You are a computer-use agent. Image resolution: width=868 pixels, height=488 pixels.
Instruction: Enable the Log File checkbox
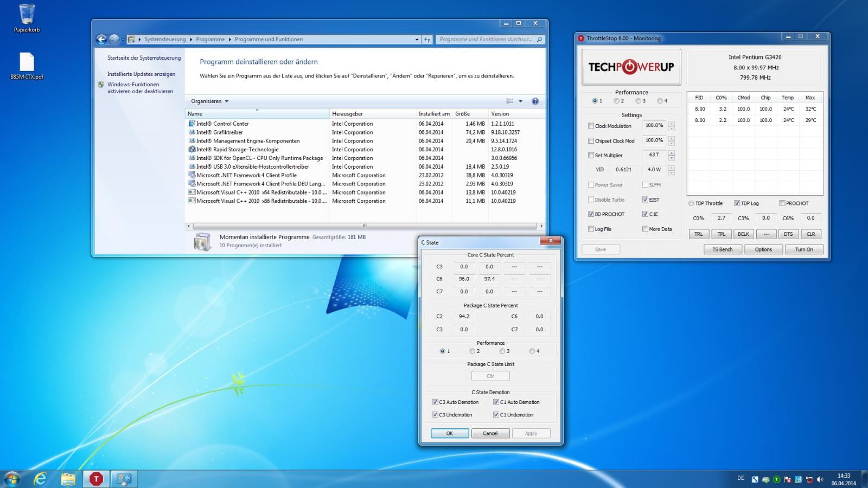(x=591, y=229)
